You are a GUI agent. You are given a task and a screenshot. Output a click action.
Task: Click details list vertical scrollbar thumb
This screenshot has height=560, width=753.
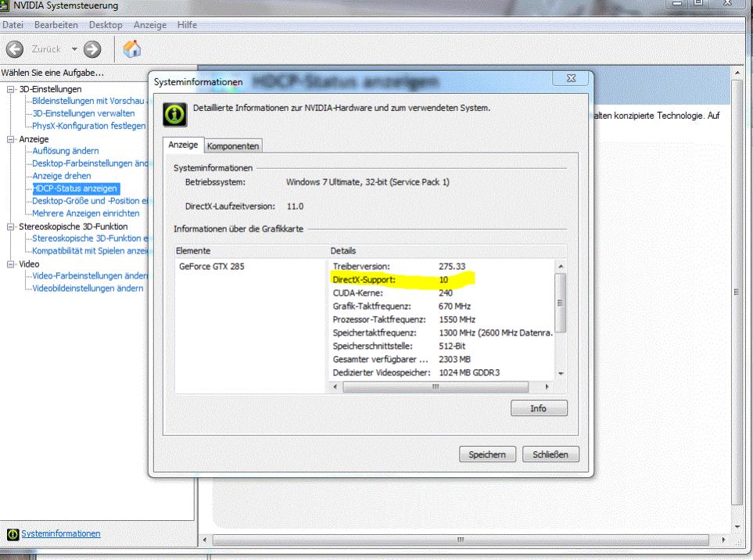(561, 303)
